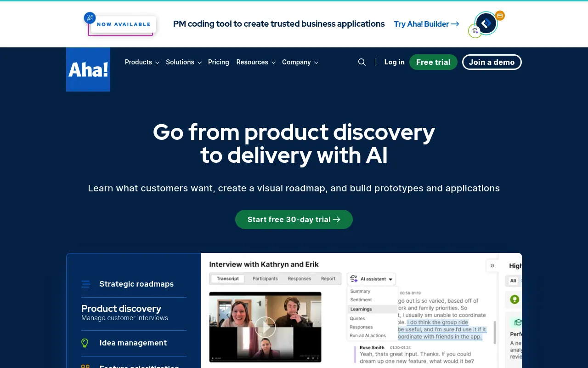Click the Now Available badge
The image size is (588, 368).
120,24
